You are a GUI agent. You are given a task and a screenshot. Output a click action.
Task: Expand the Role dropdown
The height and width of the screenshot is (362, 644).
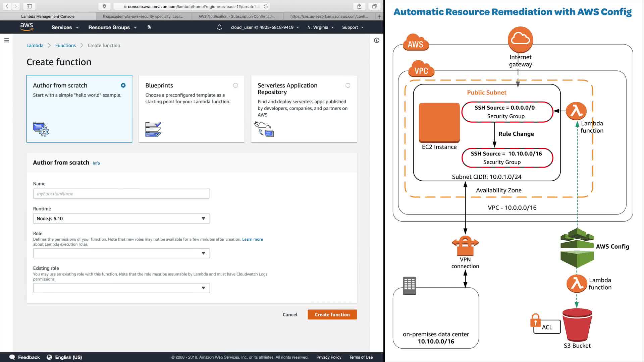click(x=121, y=253)
